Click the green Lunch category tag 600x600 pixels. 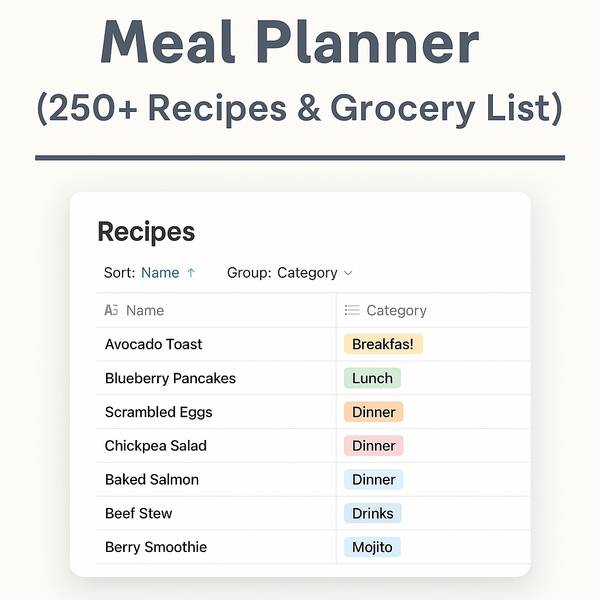click(x=372, y=378)
